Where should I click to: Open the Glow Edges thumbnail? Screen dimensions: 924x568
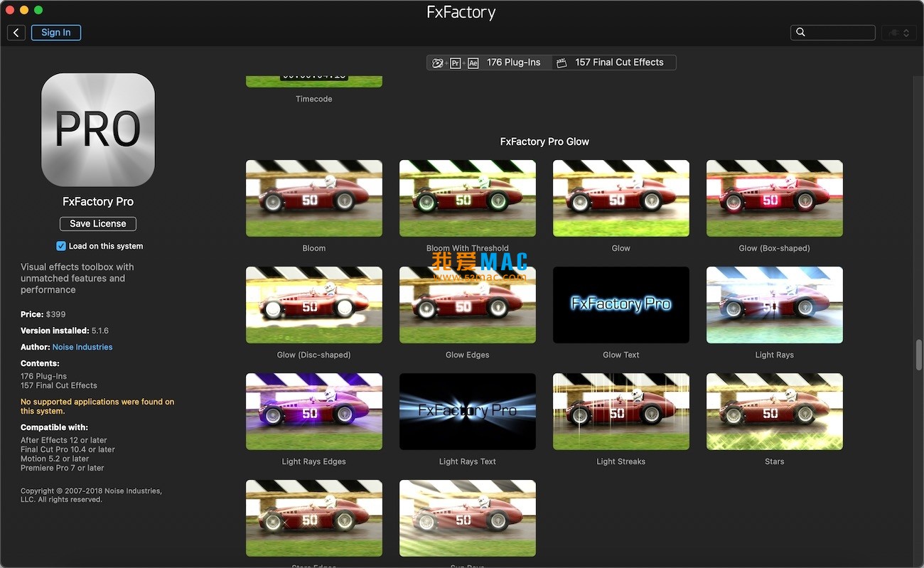click(468, 305)
